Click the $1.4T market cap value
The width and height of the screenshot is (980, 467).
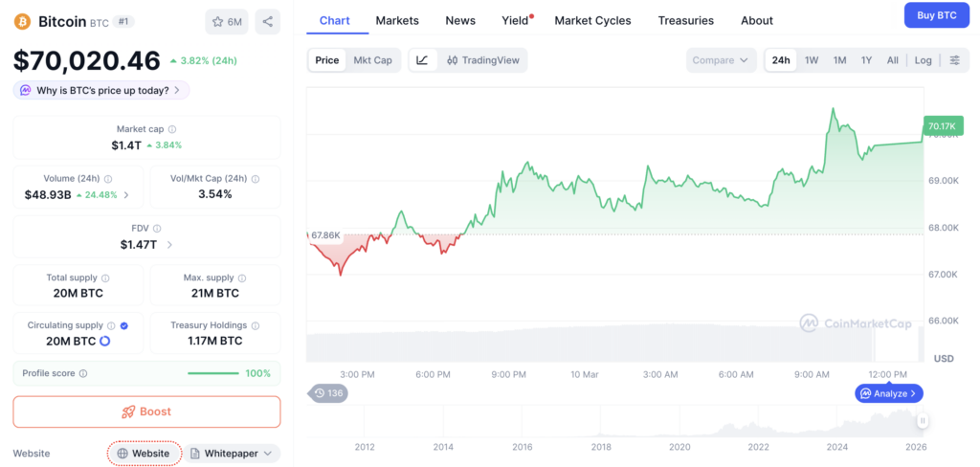click(127, 145)
